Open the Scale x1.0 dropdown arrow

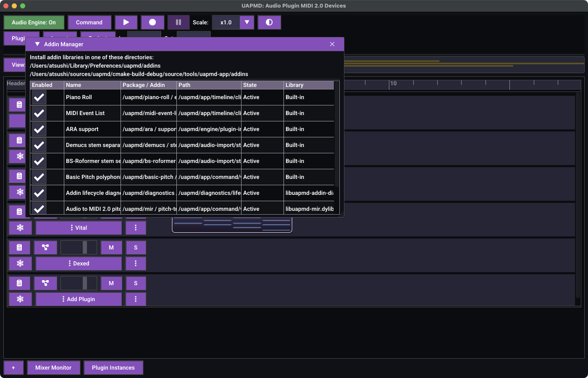[247, 22]
